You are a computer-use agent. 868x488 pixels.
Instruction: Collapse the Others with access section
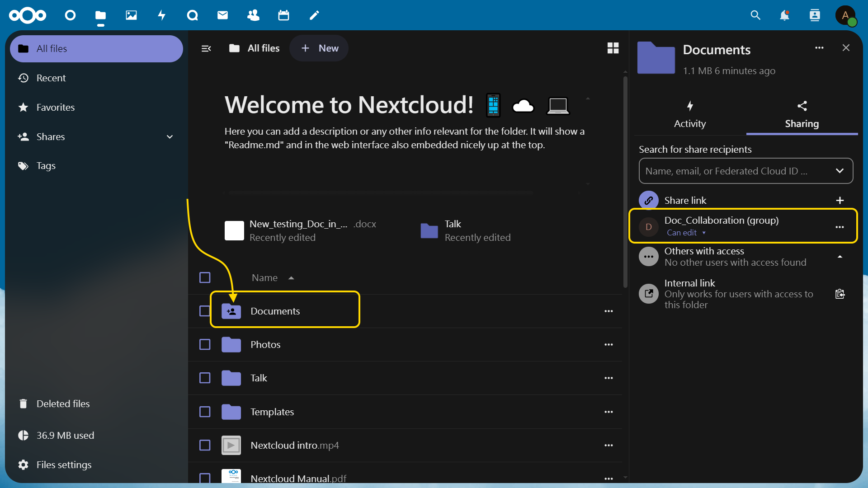click(x=840, y=257)
